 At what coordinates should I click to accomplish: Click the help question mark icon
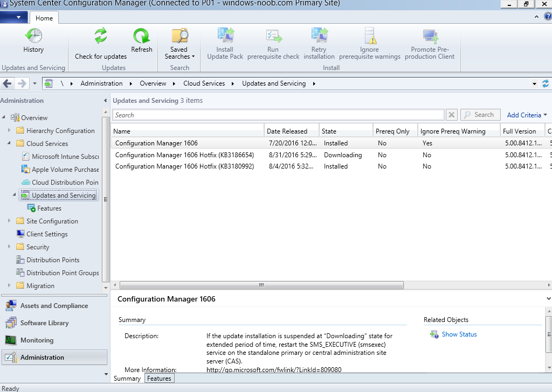click(548, 17)
